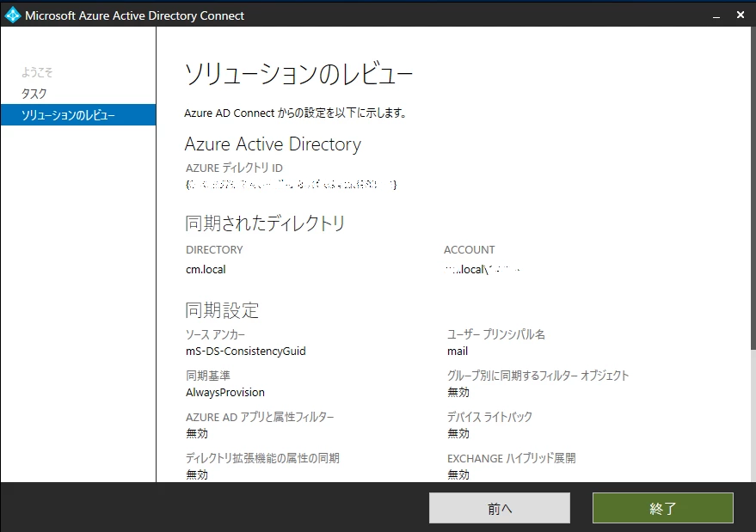Click the green 終了 button
The height and width of the screenshot is (532, 756).
[x=663, y=508]
